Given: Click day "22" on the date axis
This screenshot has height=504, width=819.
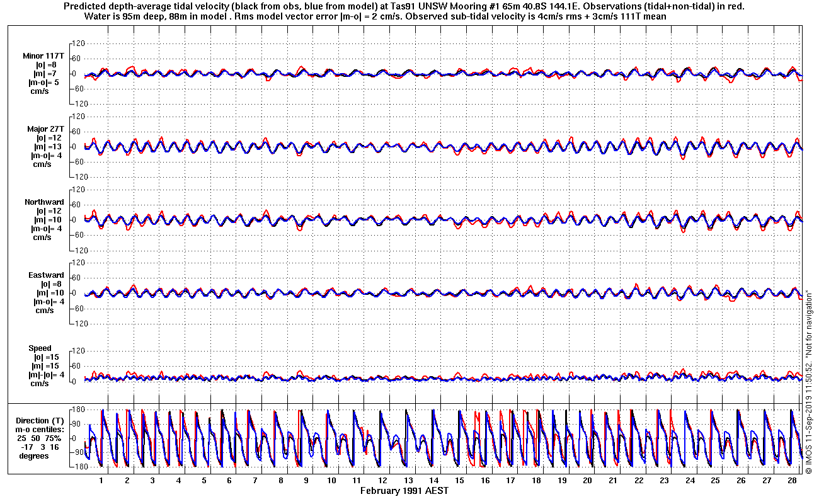Looking at the screenshot, I should click(639, 480).
